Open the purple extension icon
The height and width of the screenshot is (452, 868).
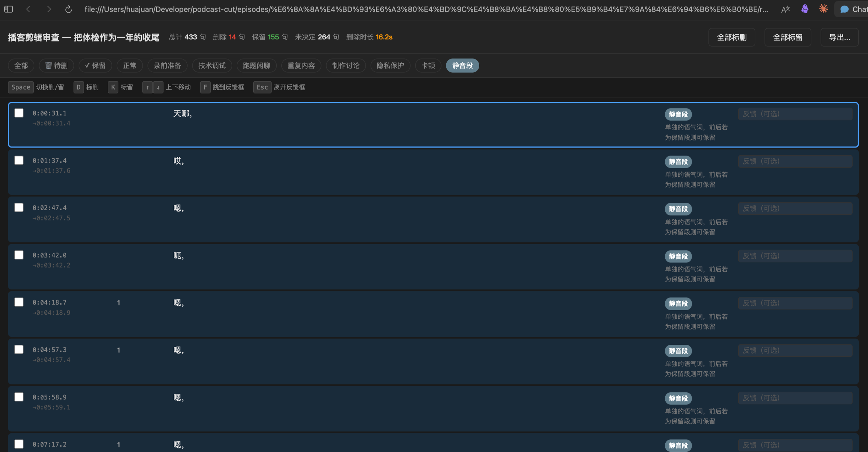click(x=805, y=9)
